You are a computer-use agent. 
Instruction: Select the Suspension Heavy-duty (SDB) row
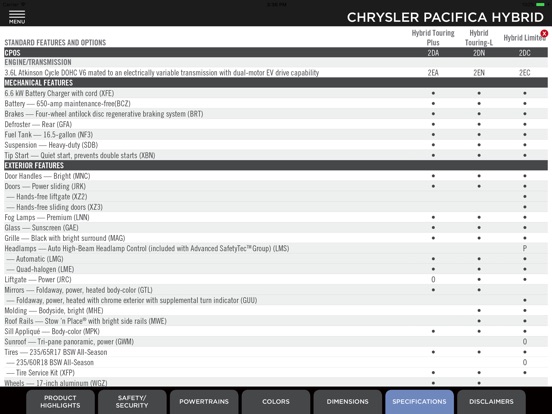point(276,145)
